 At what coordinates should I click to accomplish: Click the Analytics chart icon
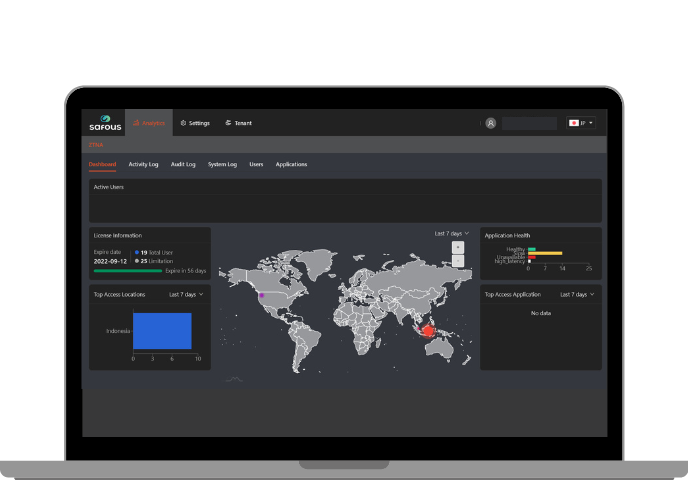click(136, 123)
